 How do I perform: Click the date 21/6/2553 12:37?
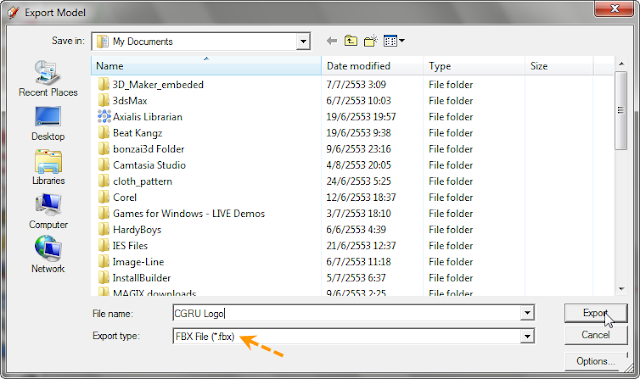click(x=361, y=246)
